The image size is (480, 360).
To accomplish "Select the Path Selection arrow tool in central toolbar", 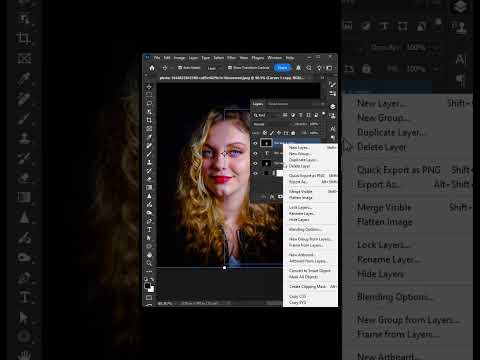I will [149, 238].
